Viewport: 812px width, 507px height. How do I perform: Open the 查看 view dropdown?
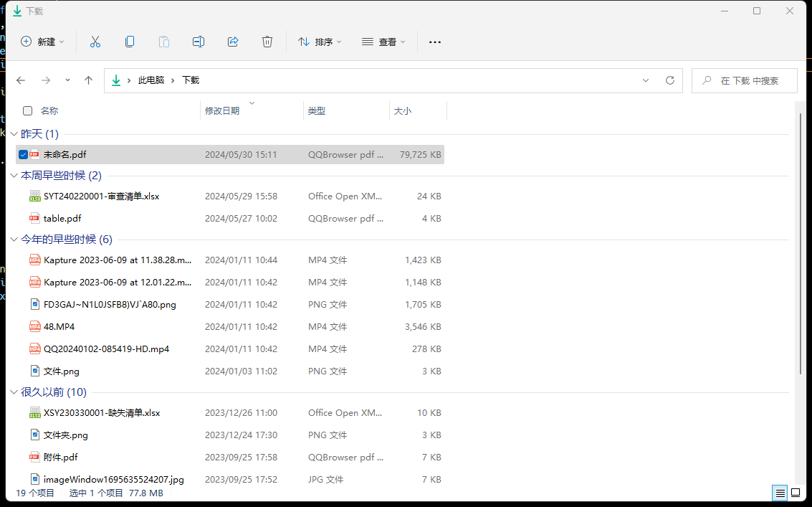coord(383,42)
